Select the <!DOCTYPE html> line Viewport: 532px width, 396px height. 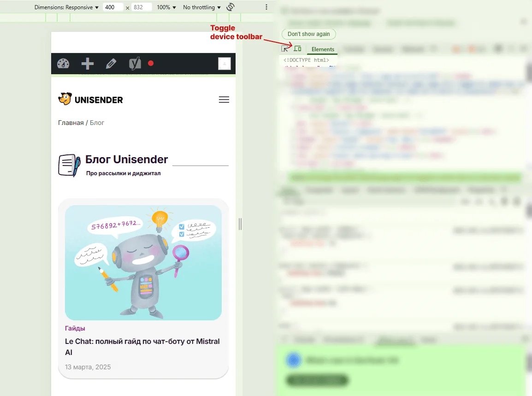coord(306,60)
